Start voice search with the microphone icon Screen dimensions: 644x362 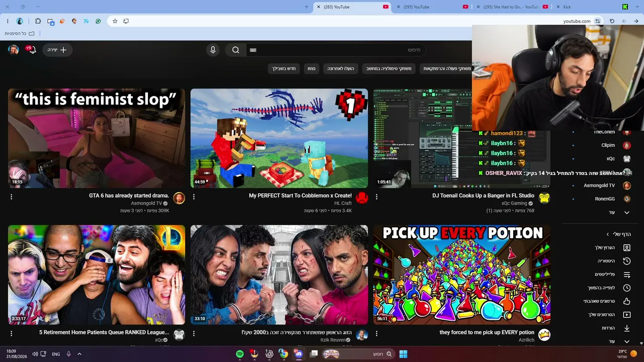[x=213, y=50]
